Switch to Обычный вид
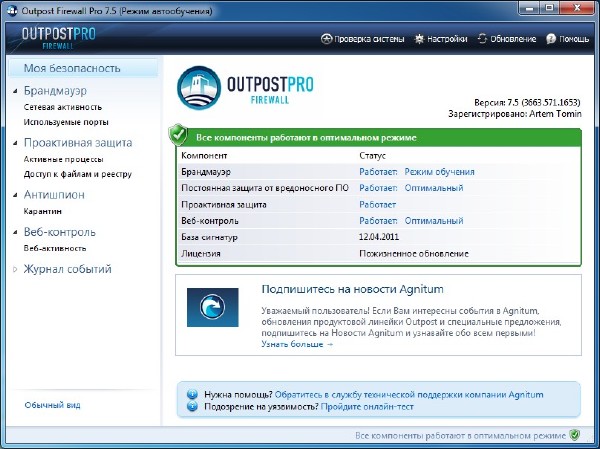Screen dimensions: 600x449 (x=52, y=405)
